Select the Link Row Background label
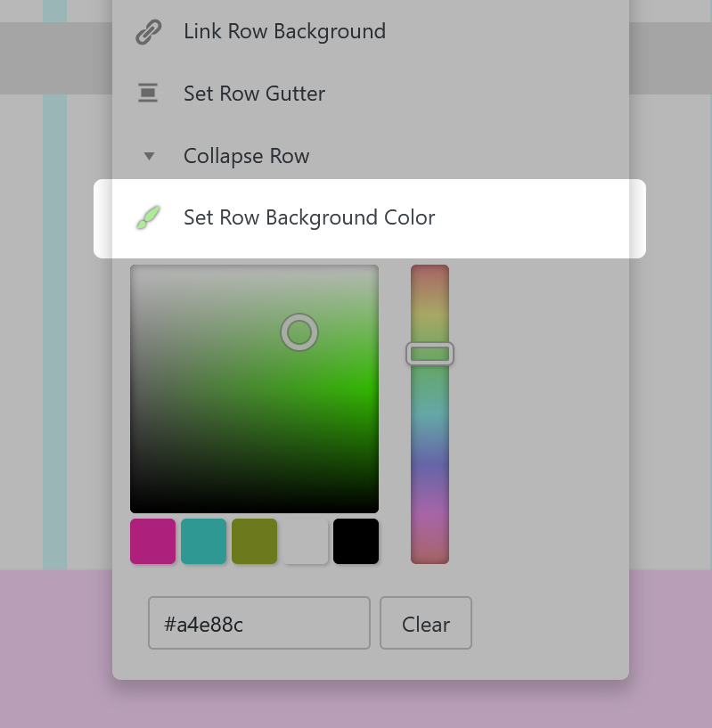 (x=284, y=32)
